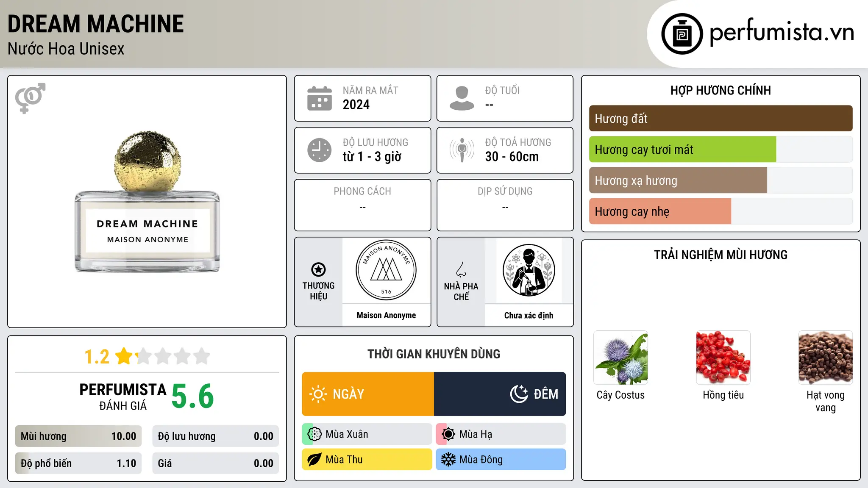This screenshot has height=488, width=868.
Task: Click the Dream Machine bottle image
Action: (147, 202)
